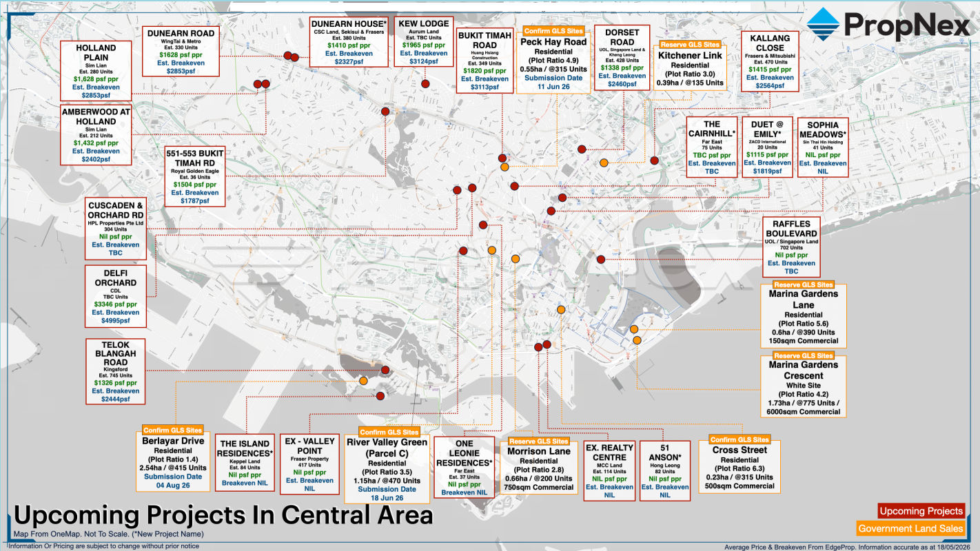This screenshot has height=551, width=980.
Task: Select the RAFFLES BOULEVARD card title
Action: (x=791, y=229)
